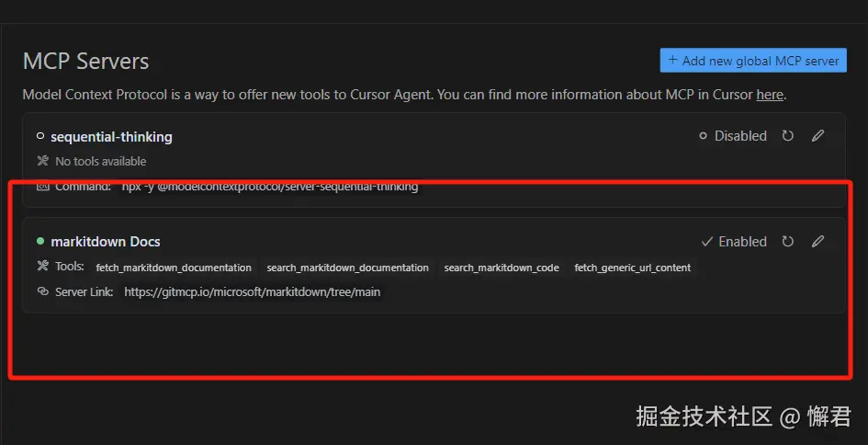This screenshot has width=868, height=445.
Task: Open the 'here' MCP documentation link
Action: 770,95
